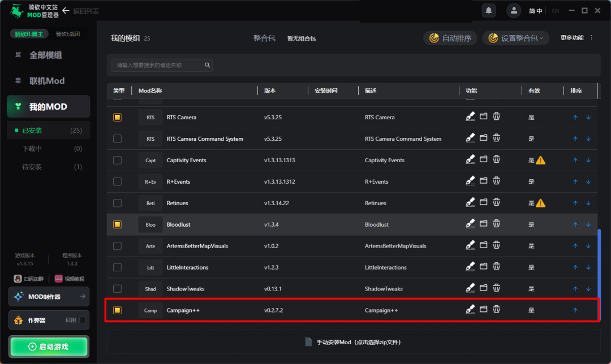Click edit icon for RTS Camera mod
611x364 pixels.
coord(470,117)
